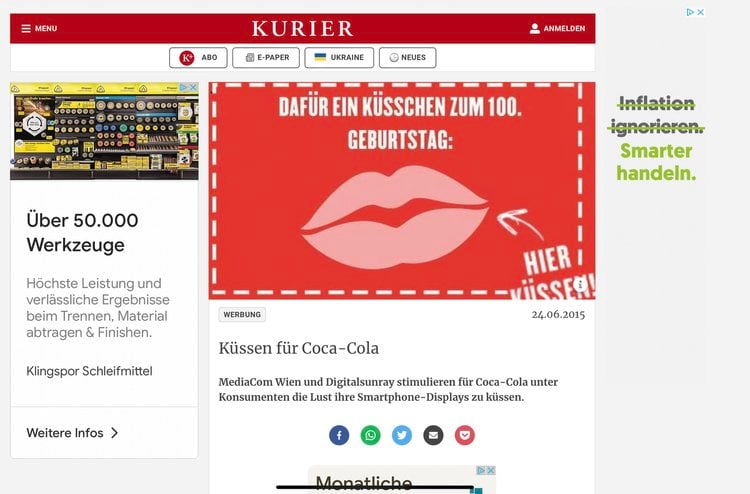This screenshot has width=750, height=494.
Task: Share article by email icon
Action: pos(433,435)
